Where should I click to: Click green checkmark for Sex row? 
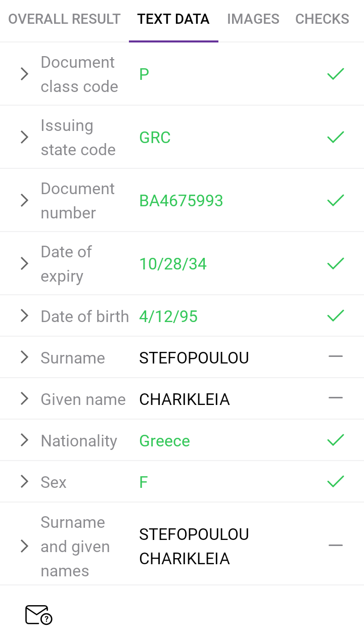(x=336, y=482)
